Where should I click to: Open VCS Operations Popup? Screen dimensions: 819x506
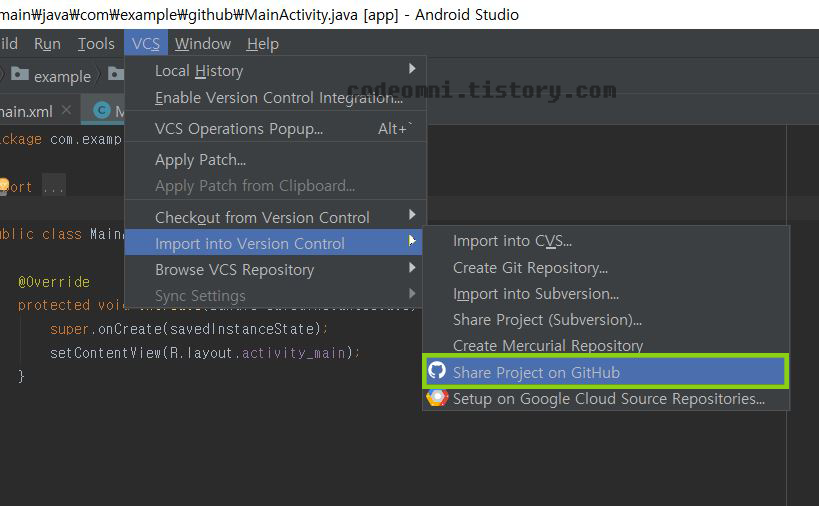(275, 128)
